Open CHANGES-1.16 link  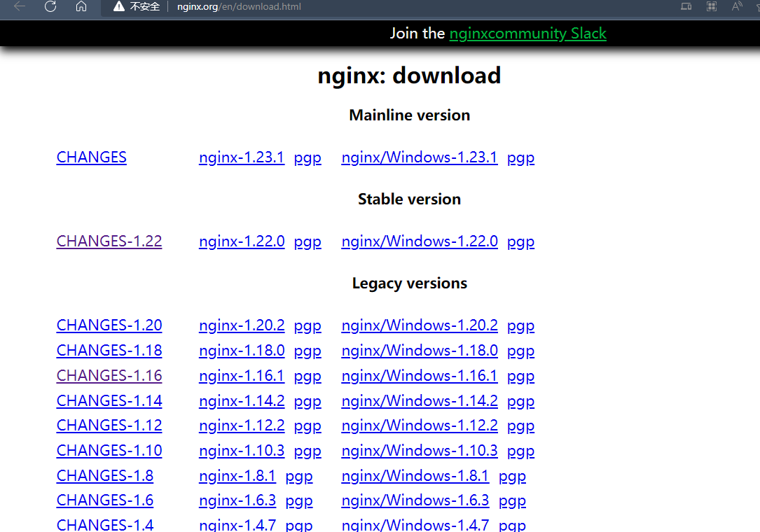point(109,375)
